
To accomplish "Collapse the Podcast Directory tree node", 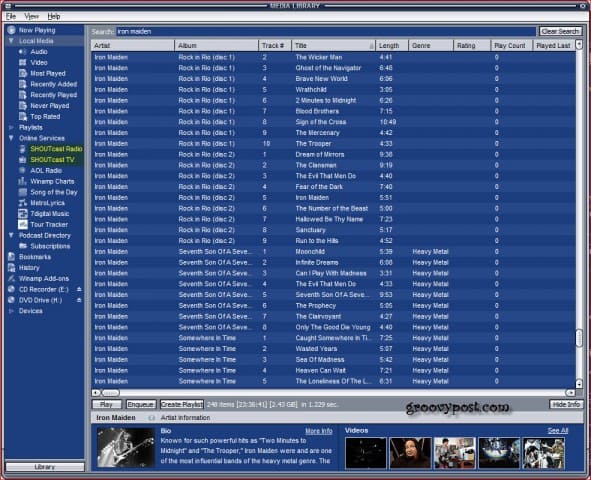I will tap(11, 235).
